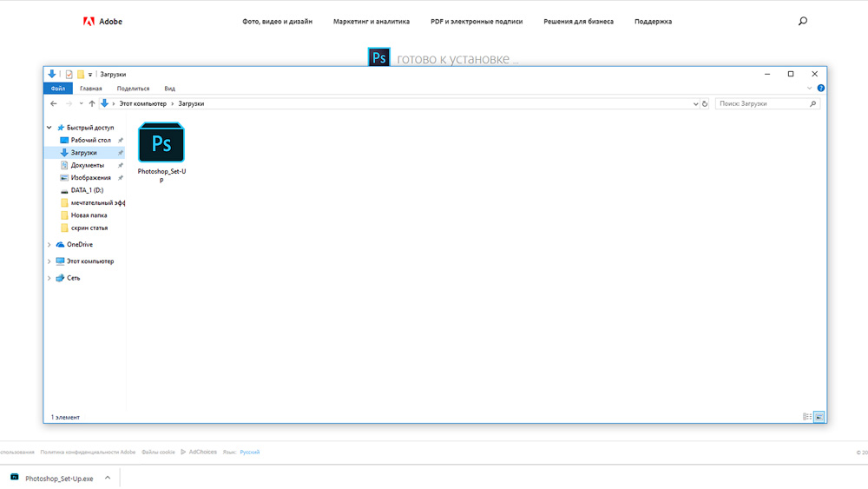Expand the Сеть tree node
The image size is (868, 489).
click(49, 278)
